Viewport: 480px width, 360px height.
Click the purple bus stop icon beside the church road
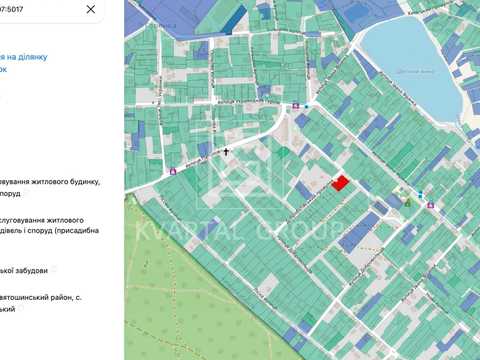(173, 172)
